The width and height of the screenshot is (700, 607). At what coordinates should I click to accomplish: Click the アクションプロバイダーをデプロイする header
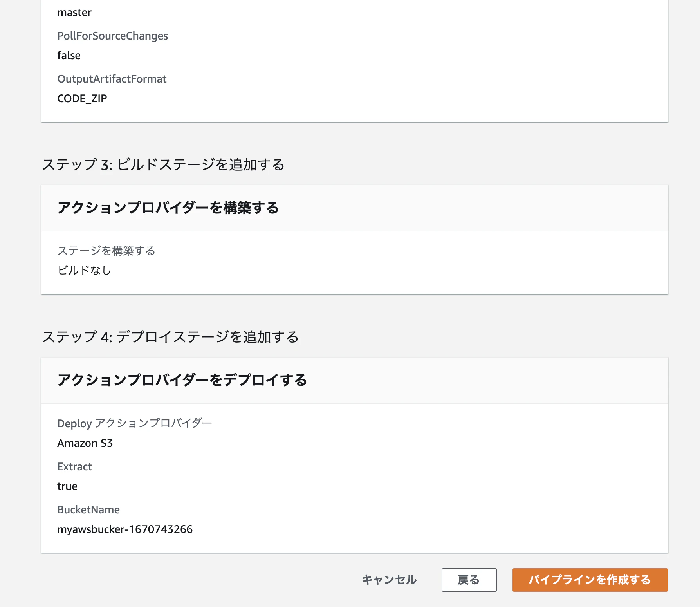point(182,380)
